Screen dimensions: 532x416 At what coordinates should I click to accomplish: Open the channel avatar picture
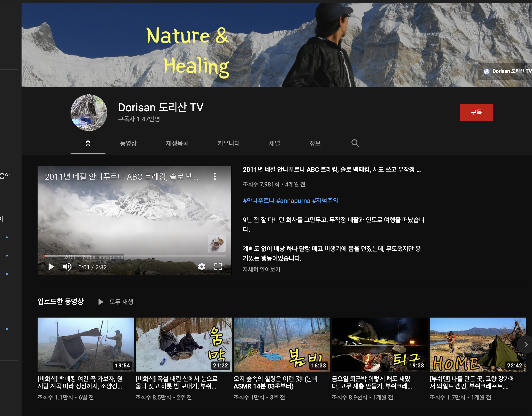(x=89, y=112)
